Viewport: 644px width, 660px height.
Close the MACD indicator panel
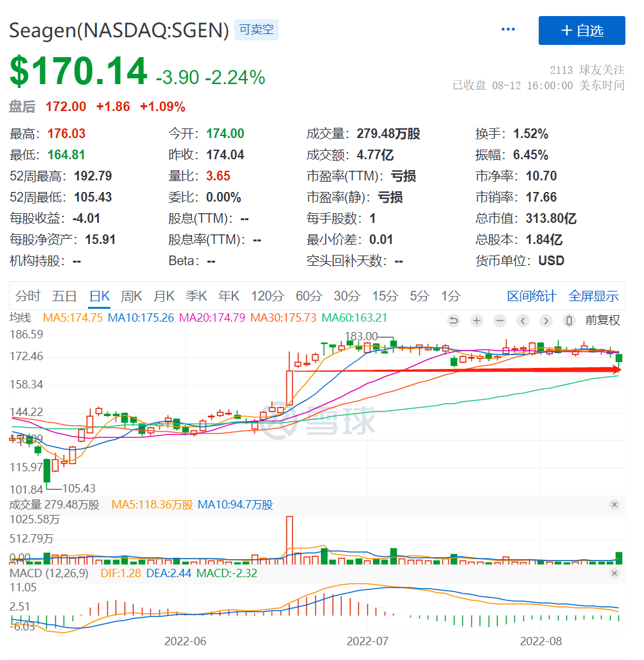(x=614, y=573)
